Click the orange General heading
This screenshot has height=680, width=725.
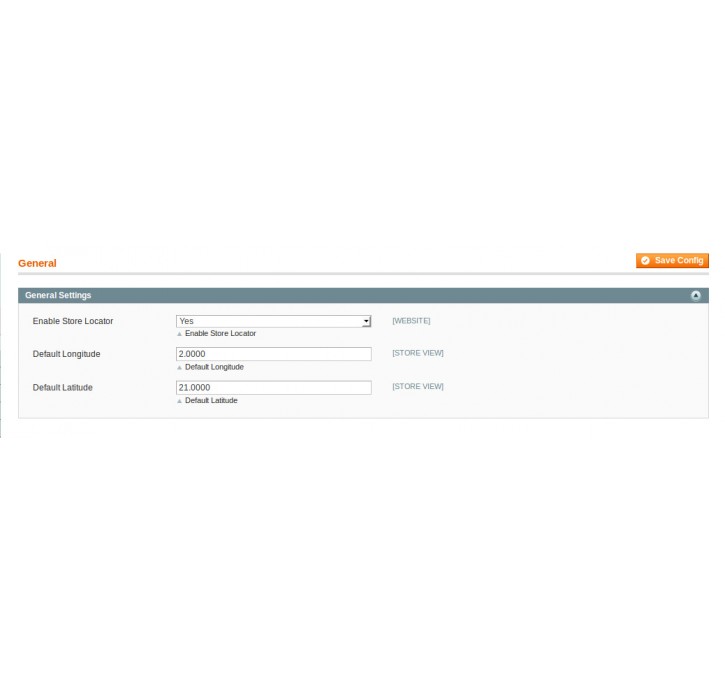37,263
